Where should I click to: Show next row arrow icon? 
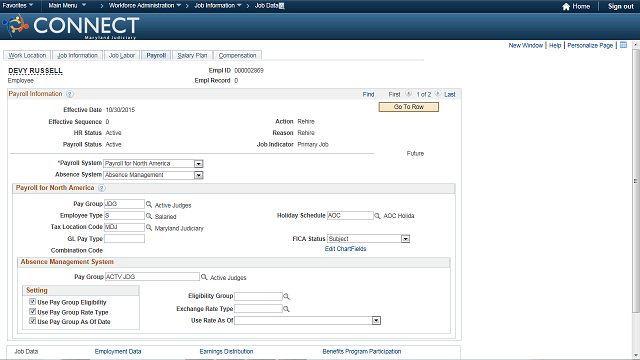(x=438, y=94)
